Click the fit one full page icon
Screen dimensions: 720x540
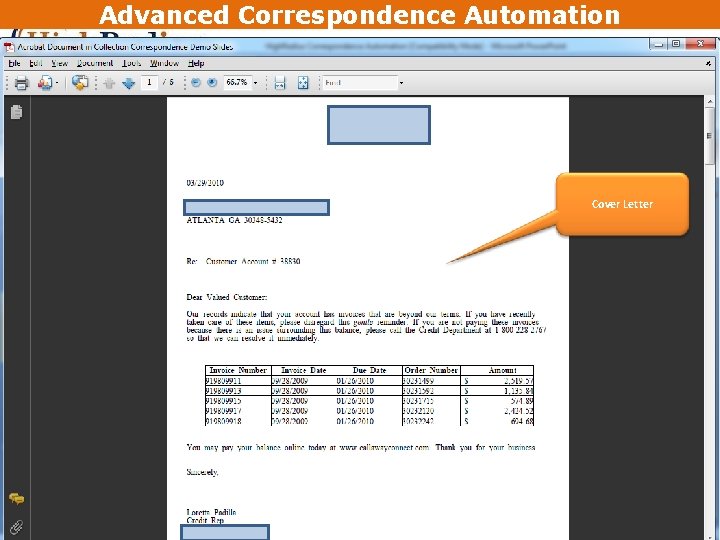pos(303,83)
